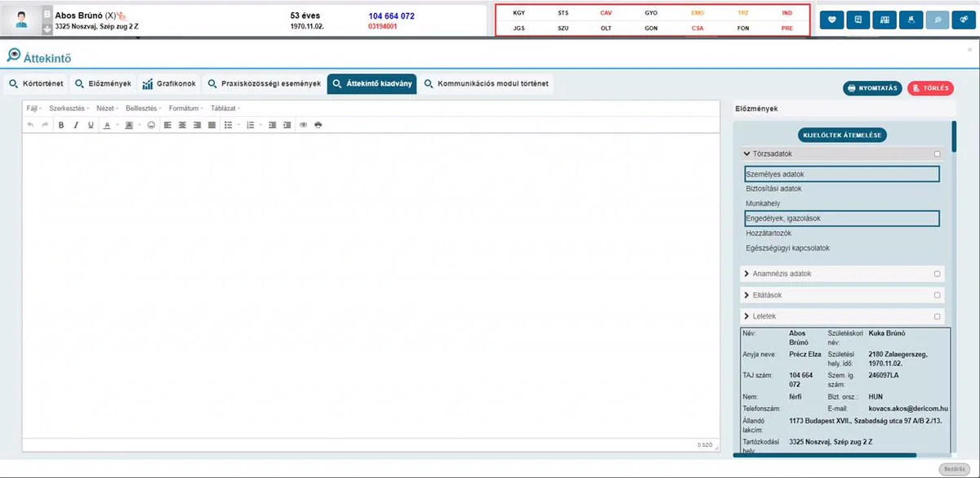Click the light-blue magnifier icon button in header
Viewport: 980px width, 478px height.
(936, 20)
